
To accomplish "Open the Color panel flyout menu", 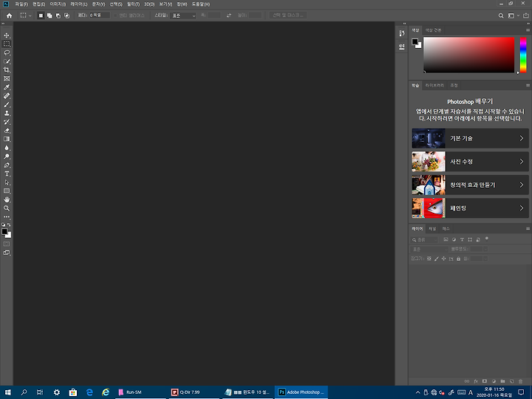I will tap(528, 30).
